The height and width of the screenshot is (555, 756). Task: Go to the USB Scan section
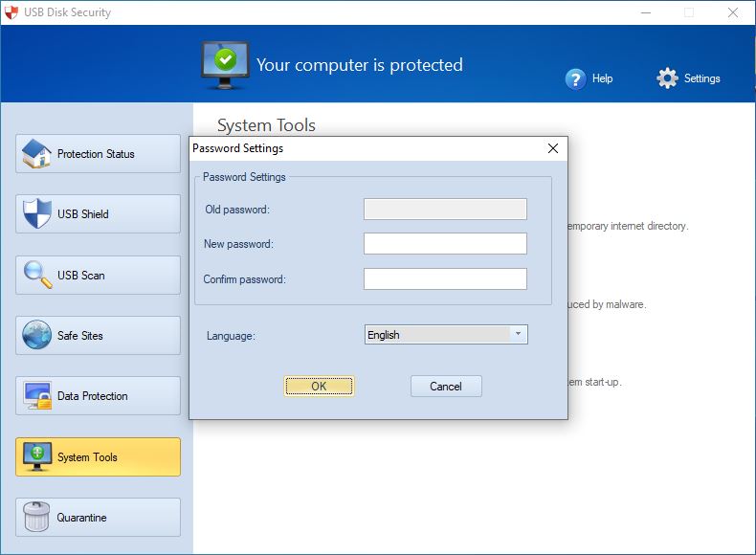pyautogui.click(x=98, y=275)
